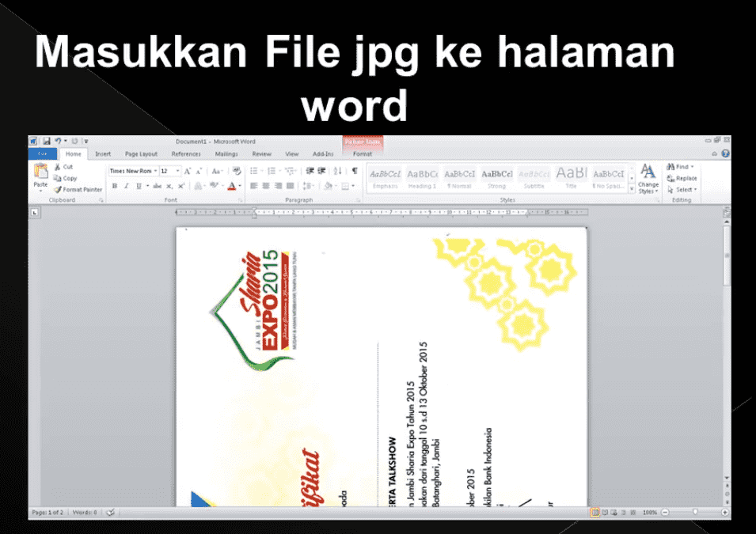Image resolution: width=756 pixels, height=534 pixels.
Task: Clear all formatting with the eraser icon
Action: (x=236, y=171)
